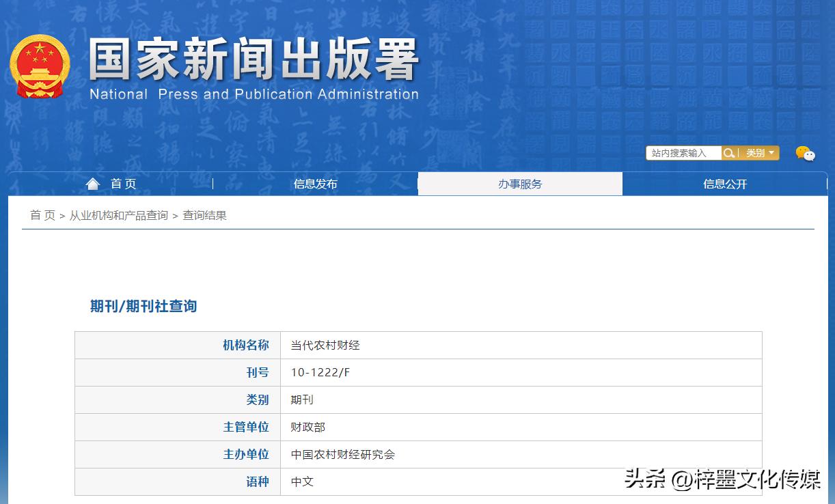Click the home house icon beside 首页
This screenshot has width=835, height=504.
click(x=93, y=182)
